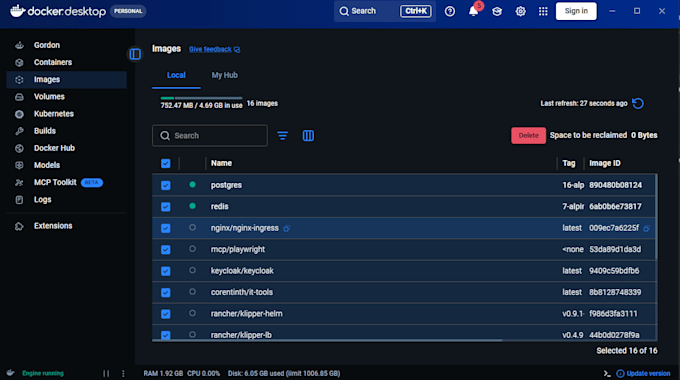Click the disk usage progress bar
Screen dimensions: 680x380
pos(201,98)
